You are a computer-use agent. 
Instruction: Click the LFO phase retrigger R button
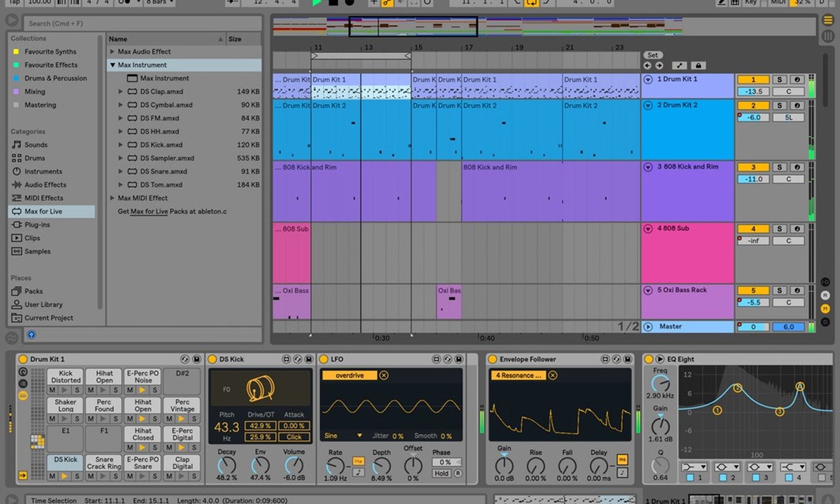coord(458,474)
